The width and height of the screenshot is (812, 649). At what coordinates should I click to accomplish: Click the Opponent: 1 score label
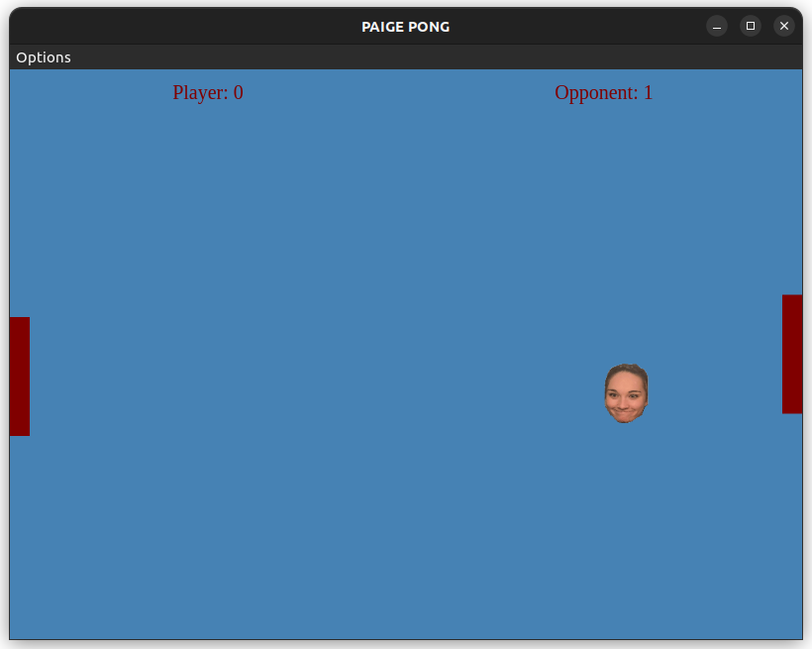pyautogui.click(x=603, y=92)
